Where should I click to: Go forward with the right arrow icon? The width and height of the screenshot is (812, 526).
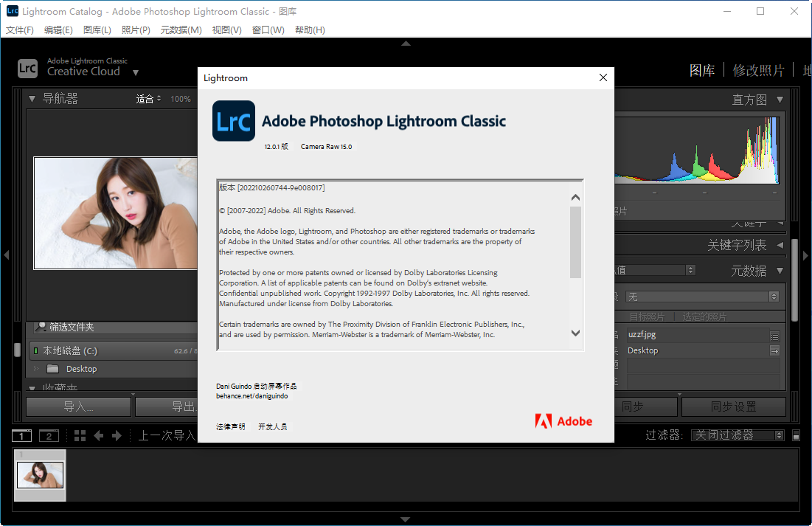point(117,436)
